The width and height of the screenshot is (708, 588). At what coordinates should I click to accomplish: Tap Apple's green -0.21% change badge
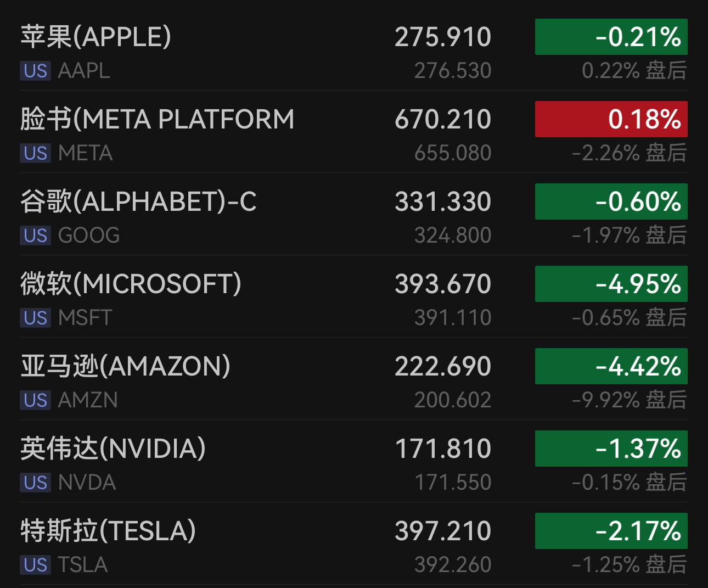[611, 37]
